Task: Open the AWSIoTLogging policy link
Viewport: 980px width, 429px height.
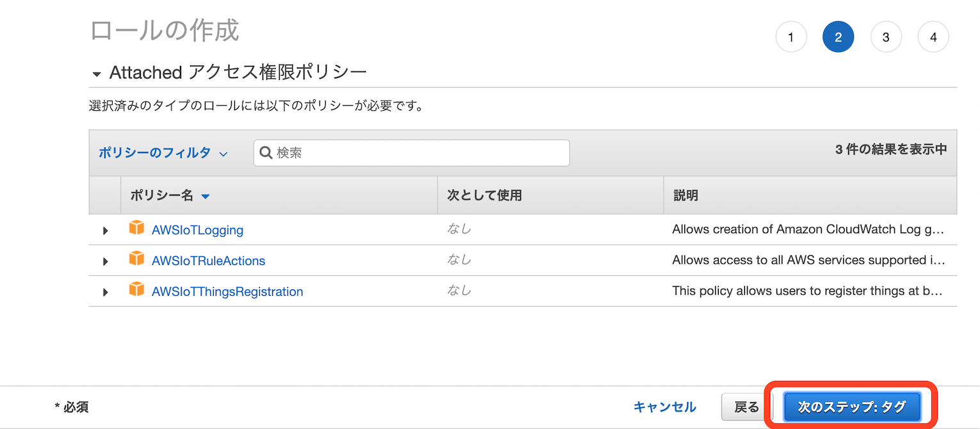Action: click(x=198, y=229)
